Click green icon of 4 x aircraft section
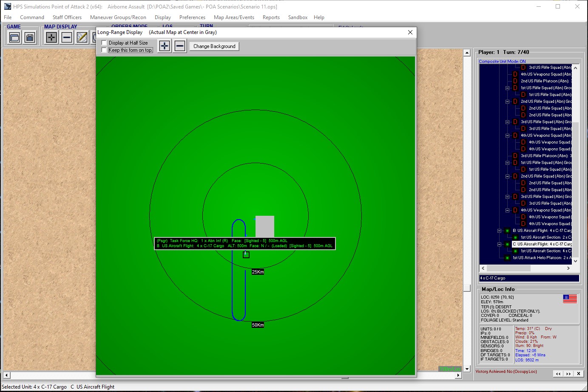Image resolution: width=588 pixels, height=392 pixels. 515,251
